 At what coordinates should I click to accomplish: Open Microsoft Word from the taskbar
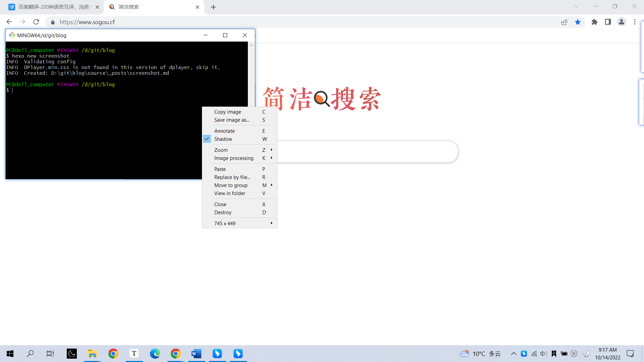[x=196, y=354]
